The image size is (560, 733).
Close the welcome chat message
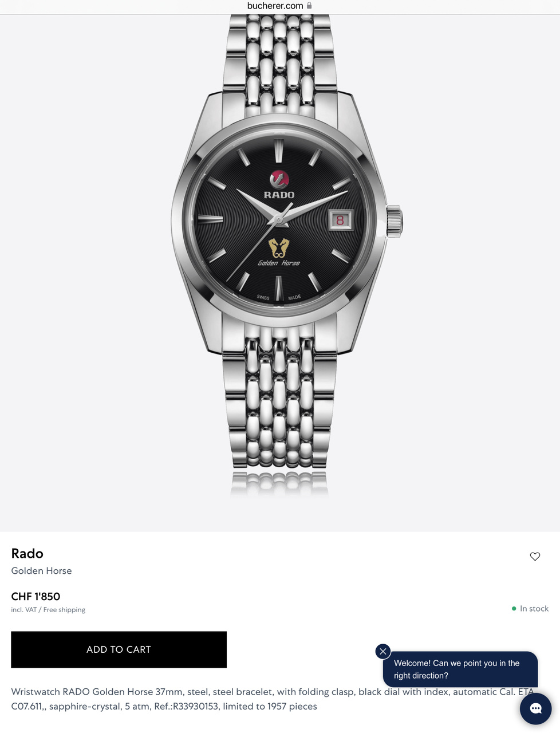tap(383, 651)
